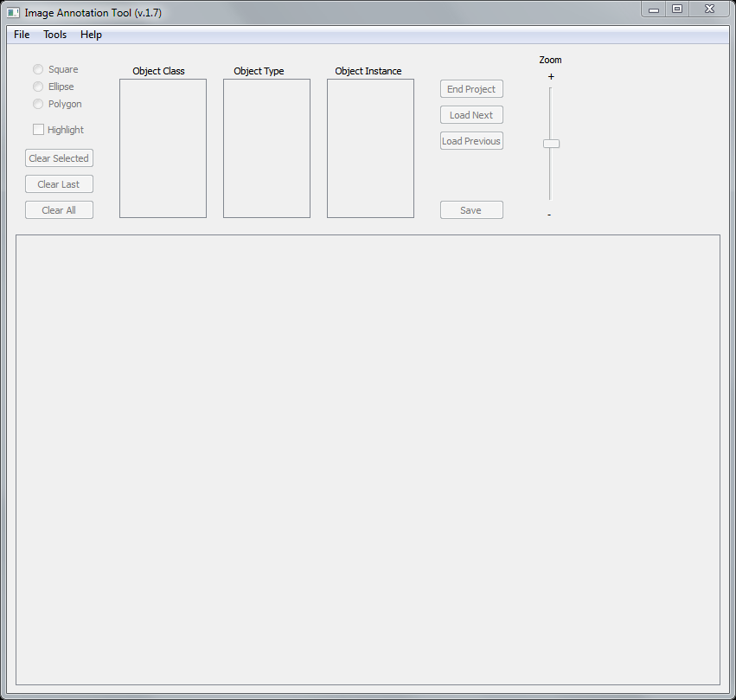
Task: Click inside the Object Type list box
Action: click(266, 148)
